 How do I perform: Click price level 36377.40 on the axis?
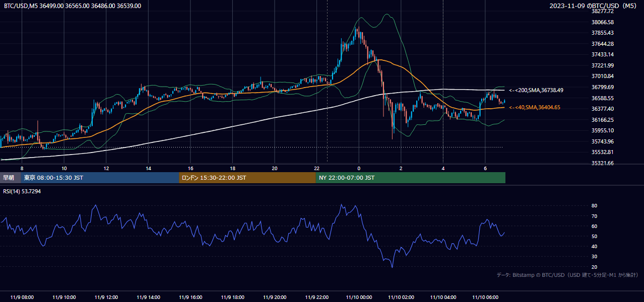(x=602, y=109)
